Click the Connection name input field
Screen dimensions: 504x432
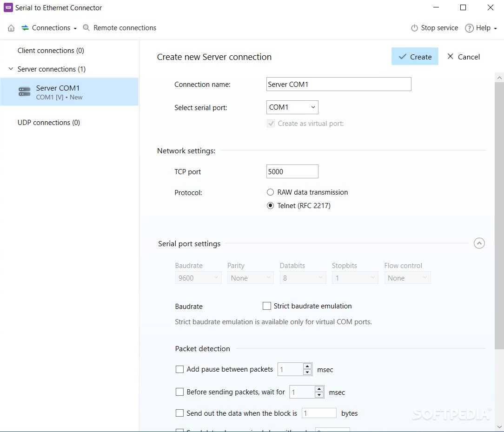coord(339,84)
